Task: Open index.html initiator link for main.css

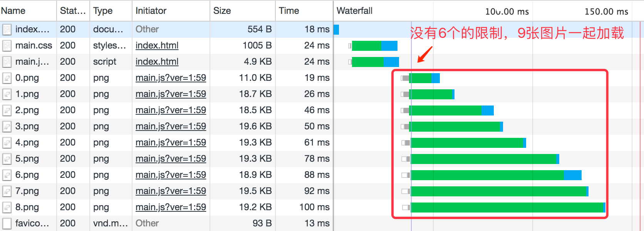Action: coord(157,45)
